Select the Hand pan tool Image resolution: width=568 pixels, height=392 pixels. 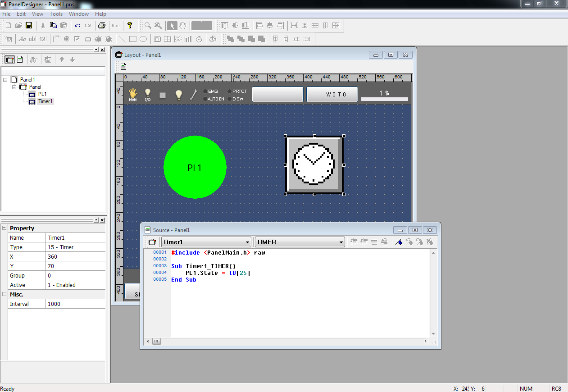[x=183, y=25]
